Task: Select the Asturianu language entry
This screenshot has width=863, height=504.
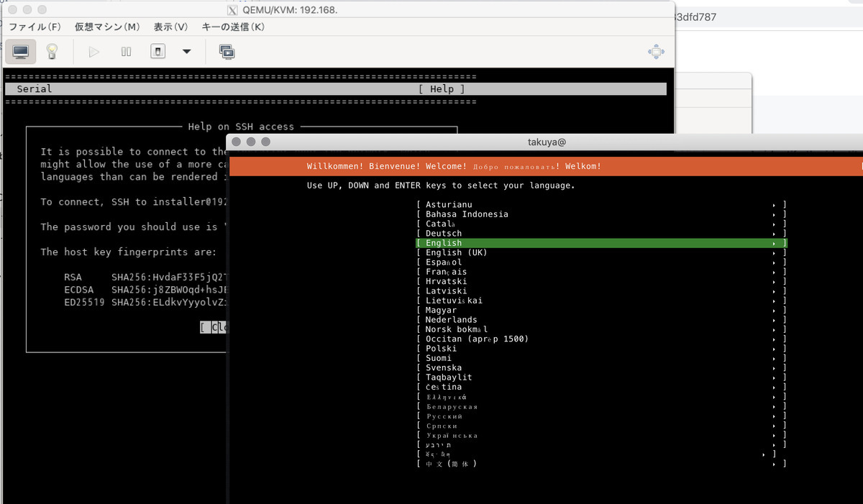Action: (x=601, y=205)
